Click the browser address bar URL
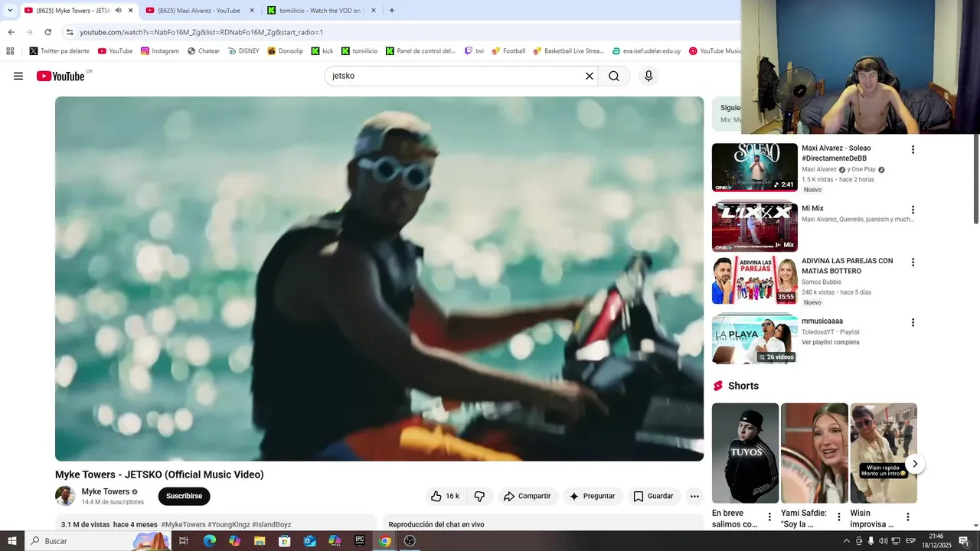Viewport: 980px width, 551px height. (x=201, y=32)
